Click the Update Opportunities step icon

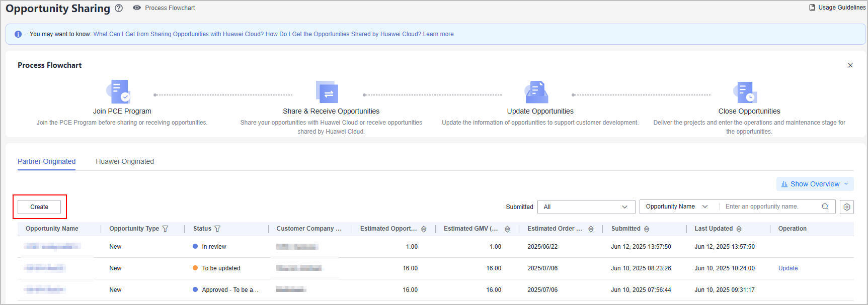536,91
